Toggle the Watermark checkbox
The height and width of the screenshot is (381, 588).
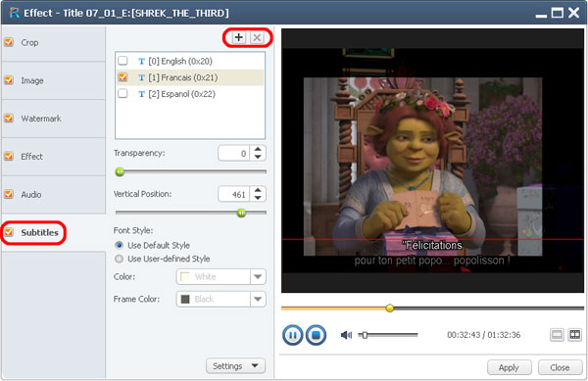(9, 118)
